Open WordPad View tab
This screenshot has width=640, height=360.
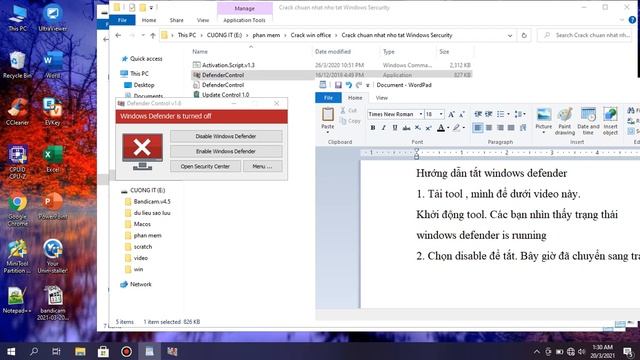pos(382,98)
